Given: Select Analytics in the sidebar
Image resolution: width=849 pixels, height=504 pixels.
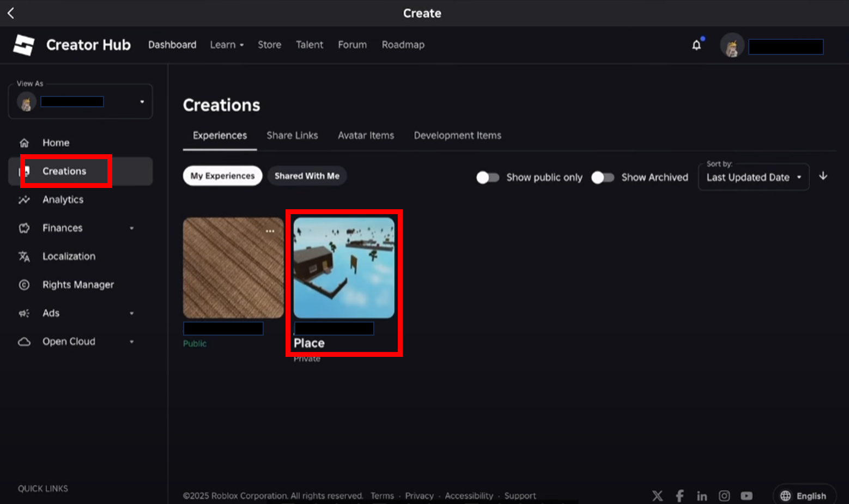Looking at the screenshot, I should pos(63,200).
